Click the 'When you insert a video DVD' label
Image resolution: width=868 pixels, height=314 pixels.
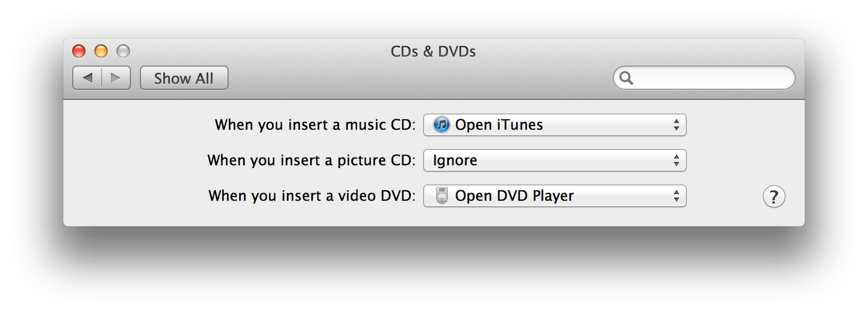click(312, 196)
